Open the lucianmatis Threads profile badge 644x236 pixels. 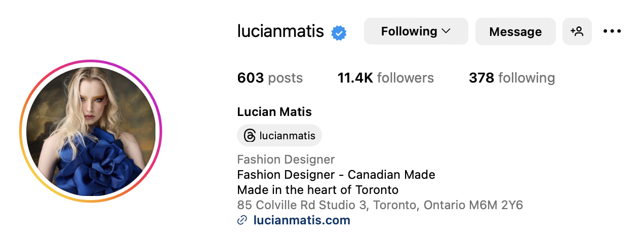pos(279,136)
